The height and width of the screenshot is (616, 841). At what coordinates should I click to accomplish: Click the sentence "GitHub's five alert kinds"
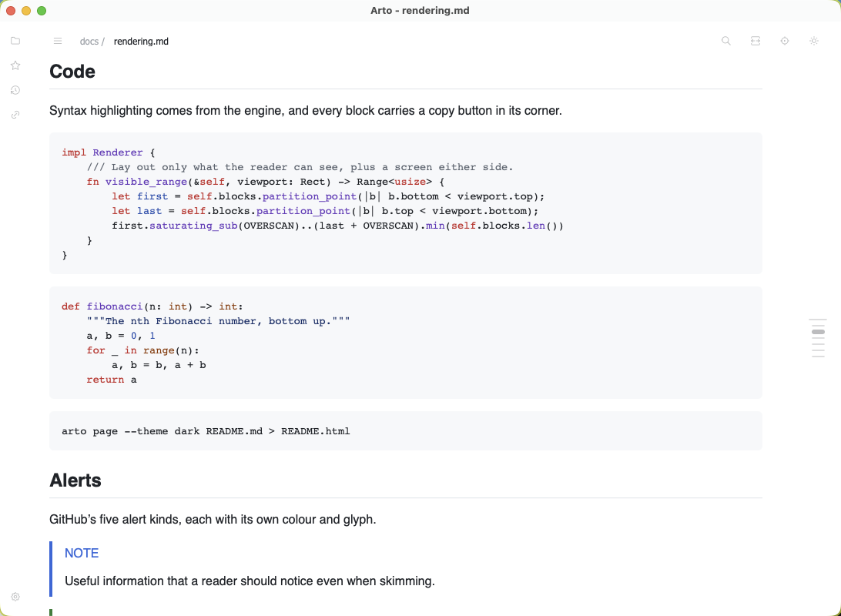[213, 520]
